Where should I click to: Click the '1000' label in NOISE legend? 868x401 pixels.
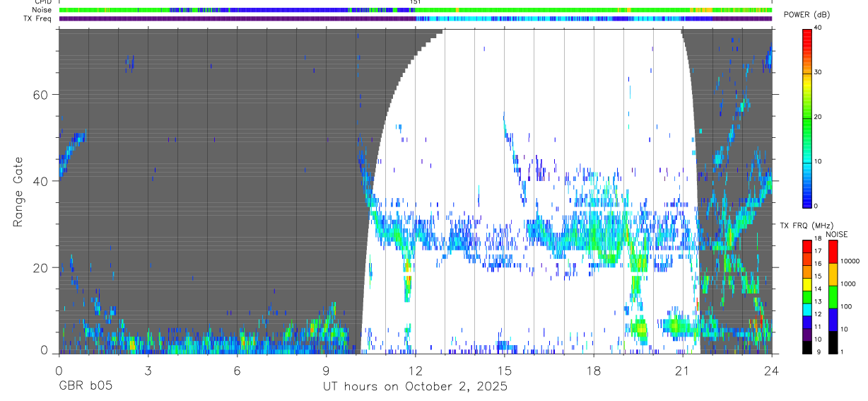[x=848, y=284]
